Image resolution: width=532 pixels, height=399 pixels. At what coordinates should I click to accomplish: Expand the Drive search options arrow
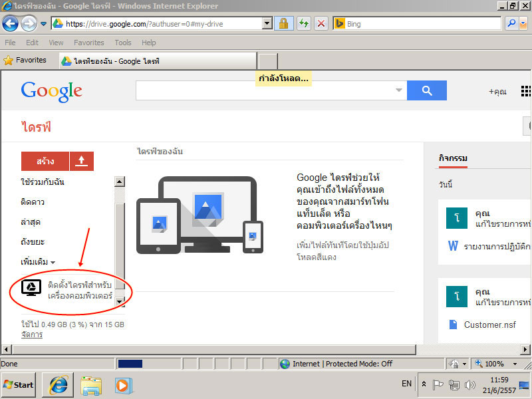(x=399, y=90)
